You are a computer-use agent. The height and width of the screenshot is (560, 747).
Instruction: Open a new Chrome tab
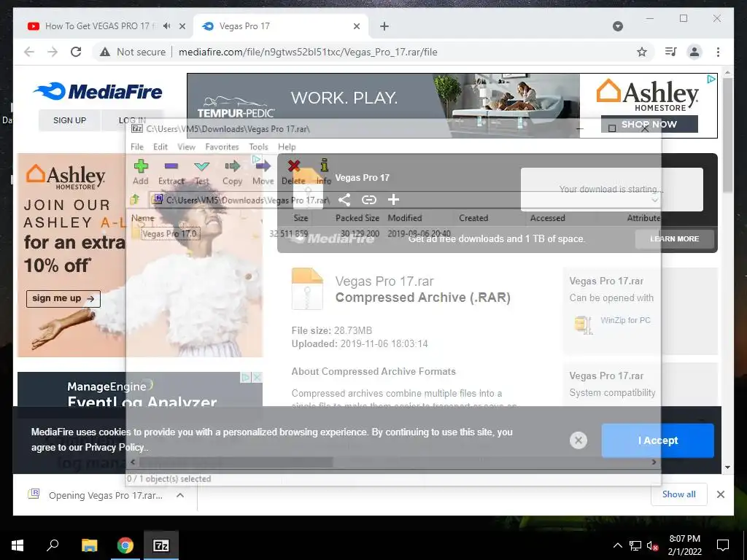[x=384, y=26]
